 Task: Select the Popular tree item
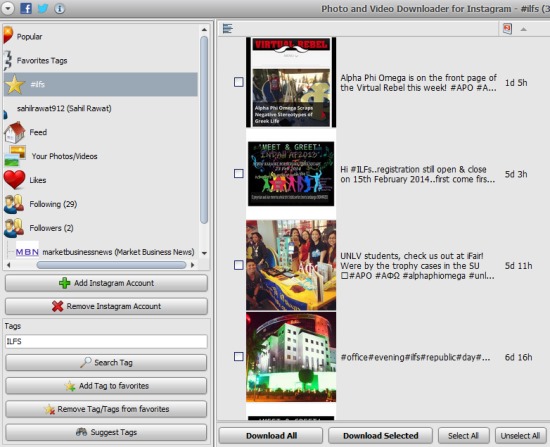point(29,36)
